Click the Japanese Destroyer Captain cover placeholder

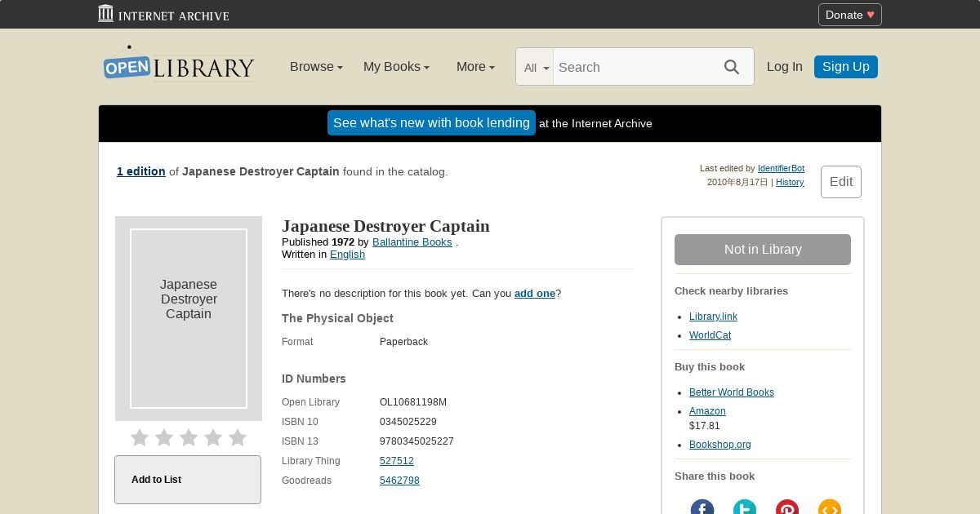[x=189, y=318]
